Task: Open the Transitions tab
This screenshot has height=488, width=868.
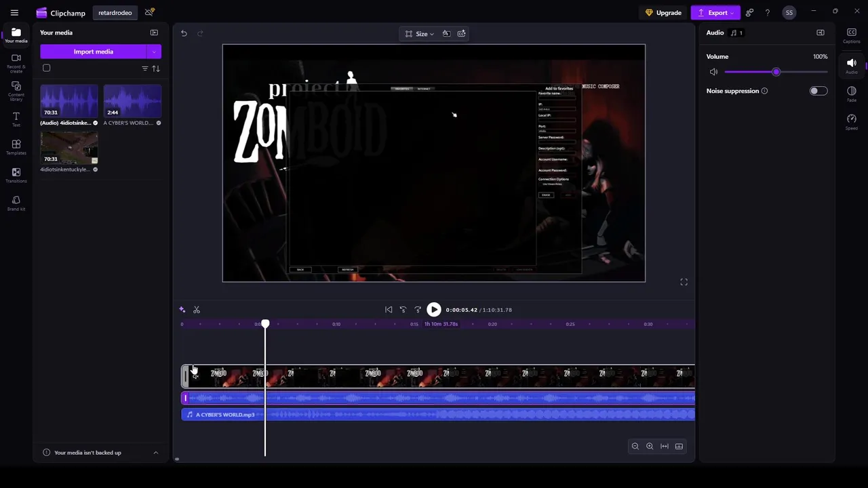Action: tap(16, 175)
